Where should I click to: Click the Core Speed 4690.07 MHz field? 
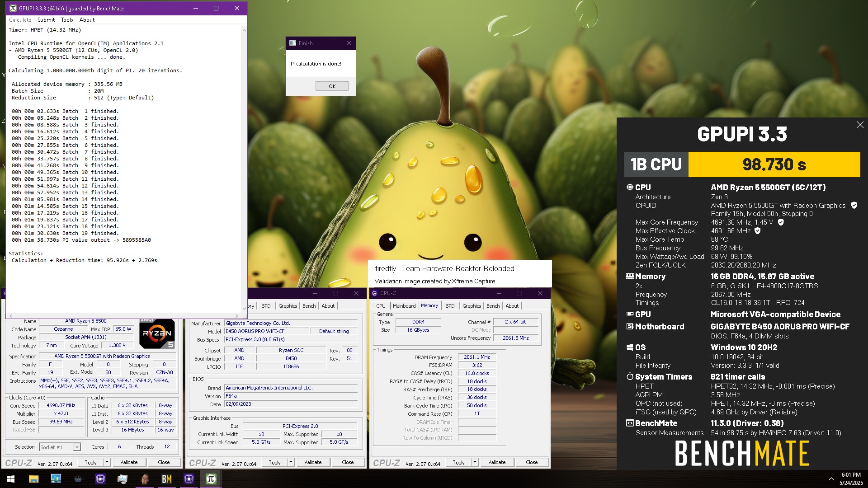point(61,405)
